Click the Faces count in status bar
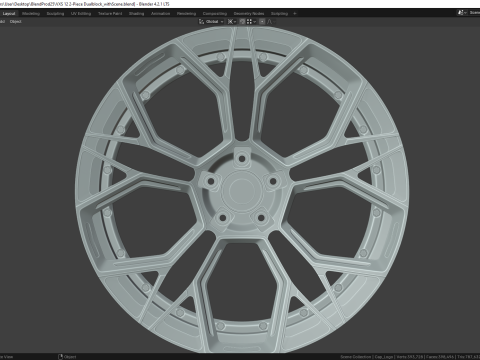This screenshot has width=480, height=360. tap(440, 357)
